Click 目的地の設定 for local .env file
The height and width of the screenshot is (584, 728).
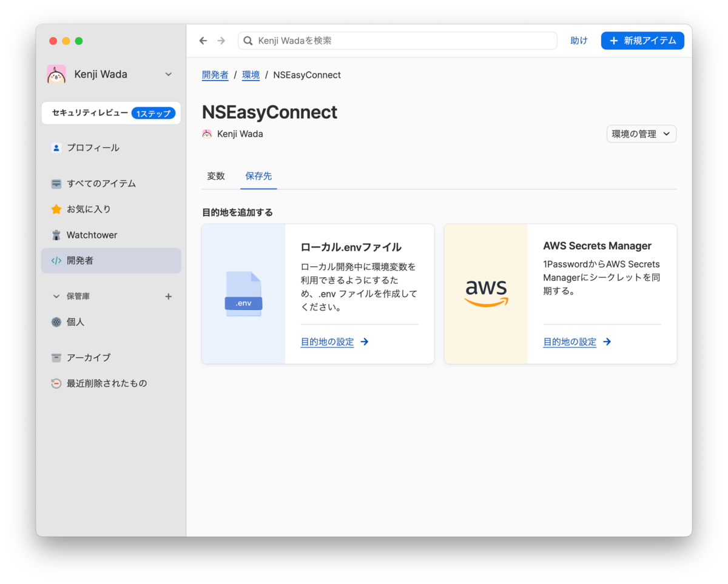[x=328, y=342]
